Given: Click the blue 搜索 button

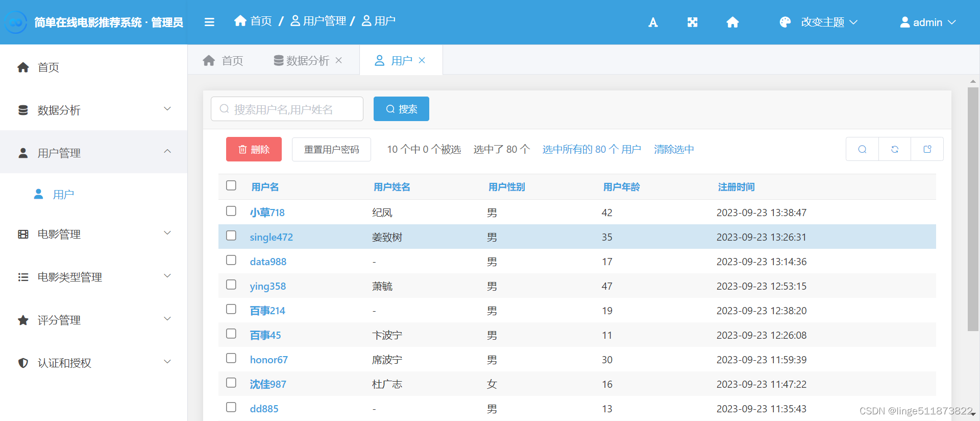Looking at the screenshot, I should click(401, 109).
